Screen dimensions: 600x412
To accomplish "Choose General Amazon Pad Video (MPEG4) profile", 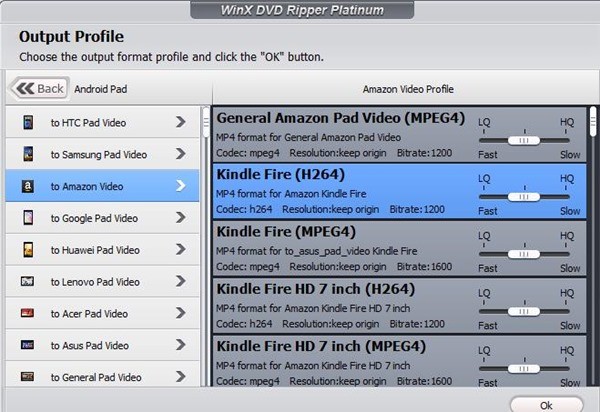I will coord(399,135).
